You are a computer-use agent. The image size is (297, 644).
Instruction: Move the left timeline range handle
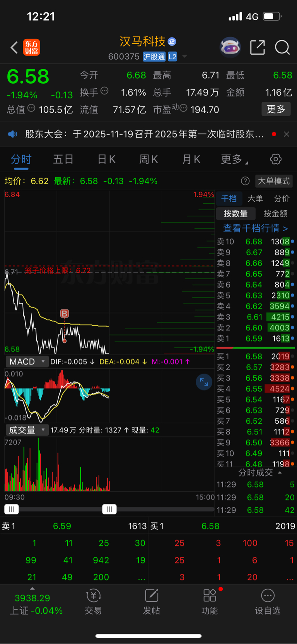[x=12, y=509]
